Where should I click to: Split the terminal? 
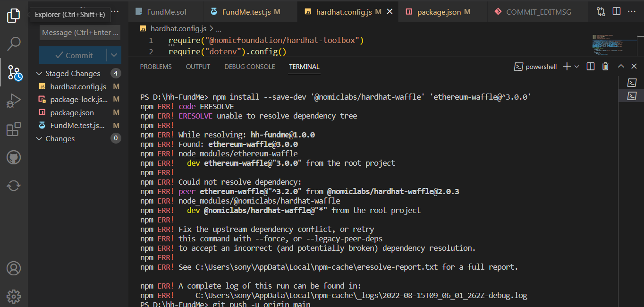(590, 67)
